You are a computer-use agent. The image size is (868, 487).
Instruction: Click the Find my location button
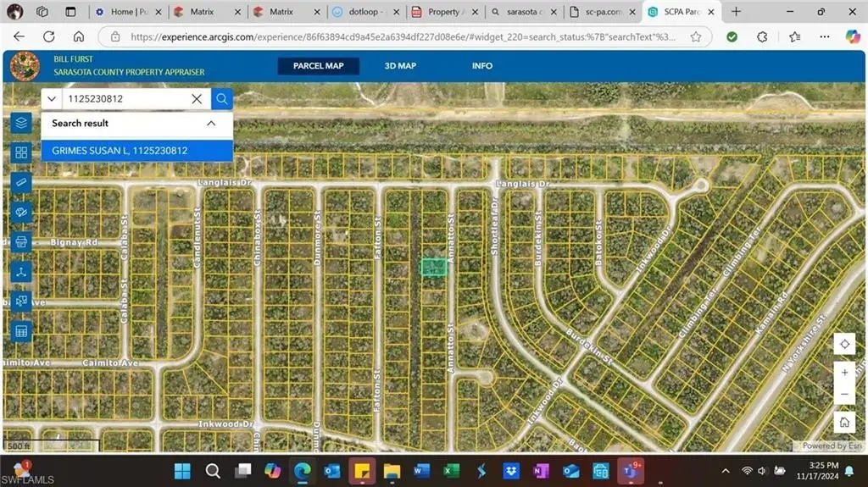pos(844,344)
